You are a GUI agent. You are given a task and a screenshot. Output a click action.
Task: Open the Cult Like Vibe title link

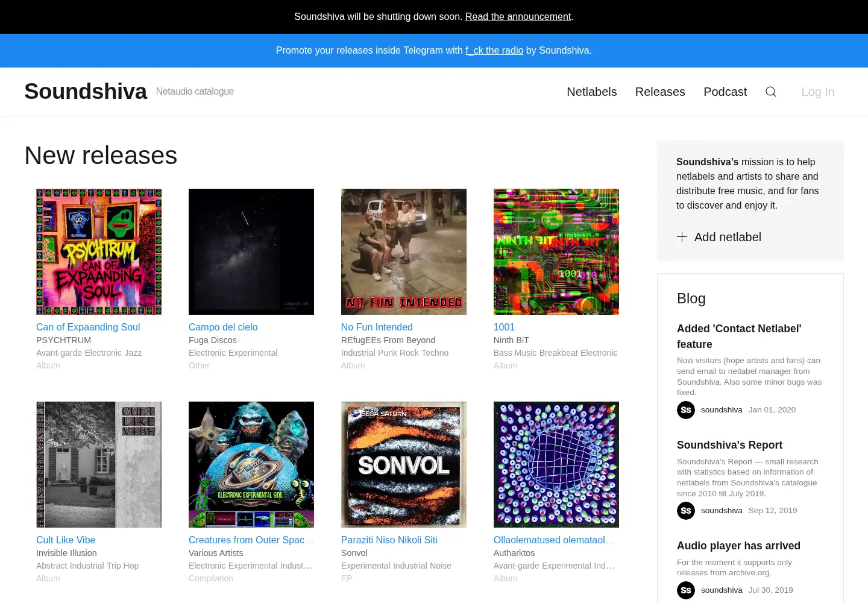66,540
